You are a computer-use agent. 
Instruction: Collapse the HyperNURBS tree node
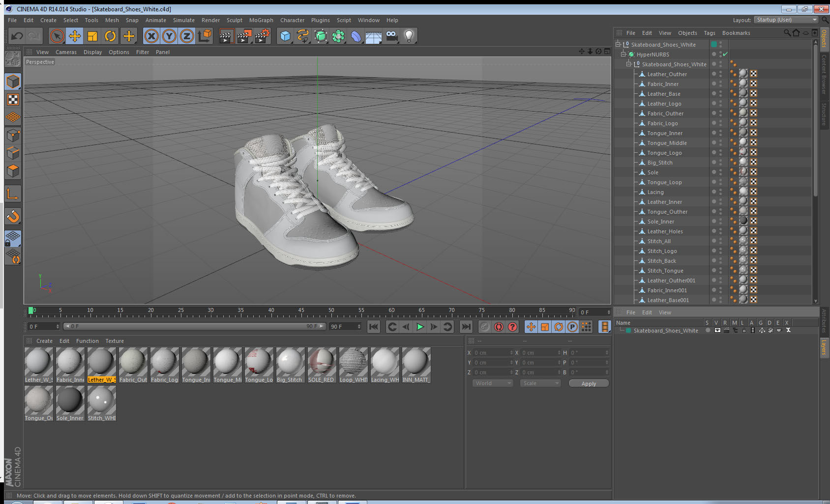pos(623,54)
